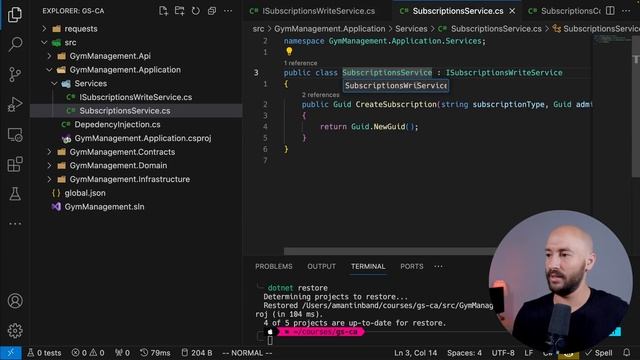Screen dimensions: 640x360
Task: Open editor more actions menu
Action: coord(626,11)
